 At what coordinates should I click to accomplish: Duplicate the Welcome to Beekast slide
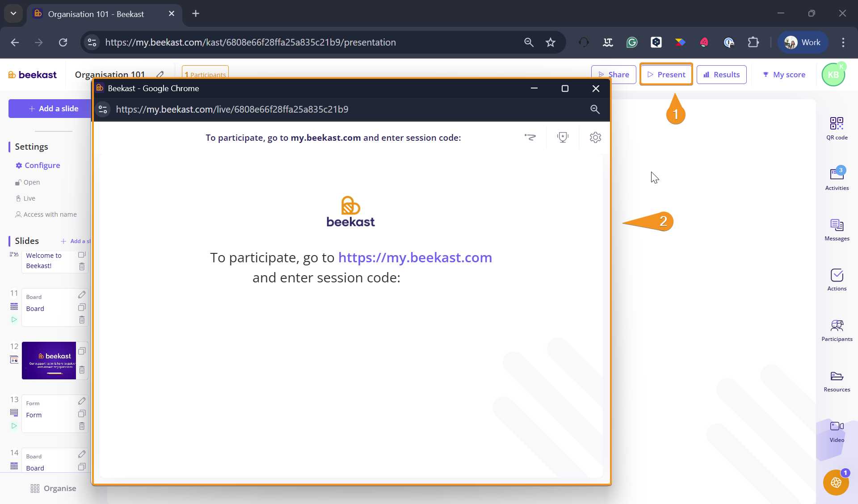pos(82,255)
